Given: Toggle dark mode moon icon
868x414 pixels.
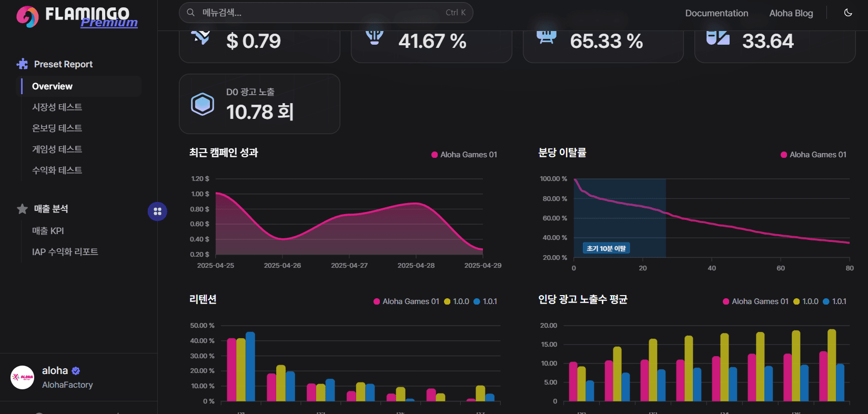Looking at the screenshot, I should click(x=848, y=13).
